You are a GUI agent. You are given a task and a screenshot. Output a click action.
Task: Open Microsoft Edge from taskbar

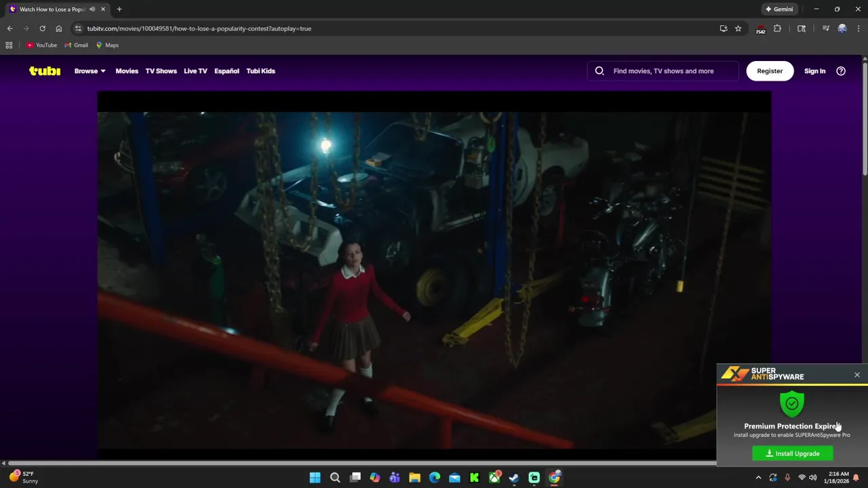[x=435, y=478]
